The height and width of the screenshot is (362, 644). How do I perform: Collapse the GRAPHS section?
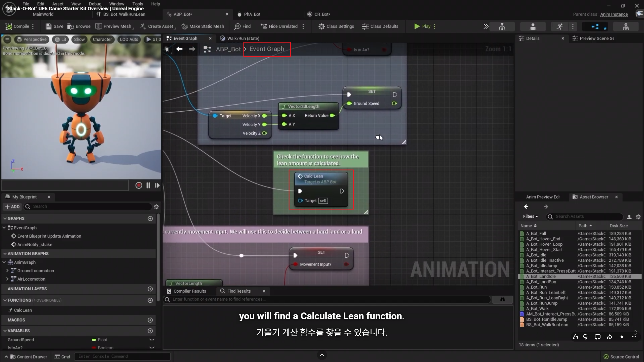click(x=5, y=218)
